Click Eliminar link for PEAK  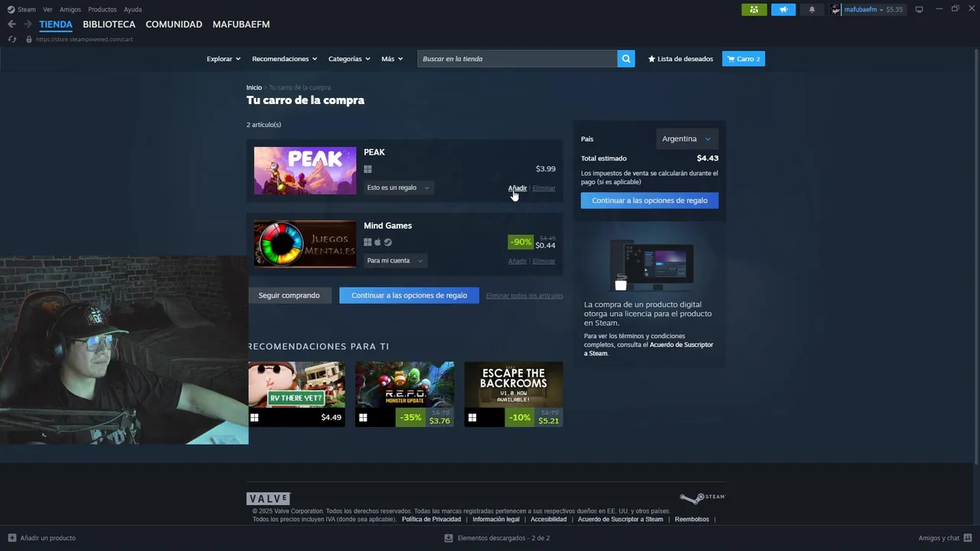click(x=544, y=188)
